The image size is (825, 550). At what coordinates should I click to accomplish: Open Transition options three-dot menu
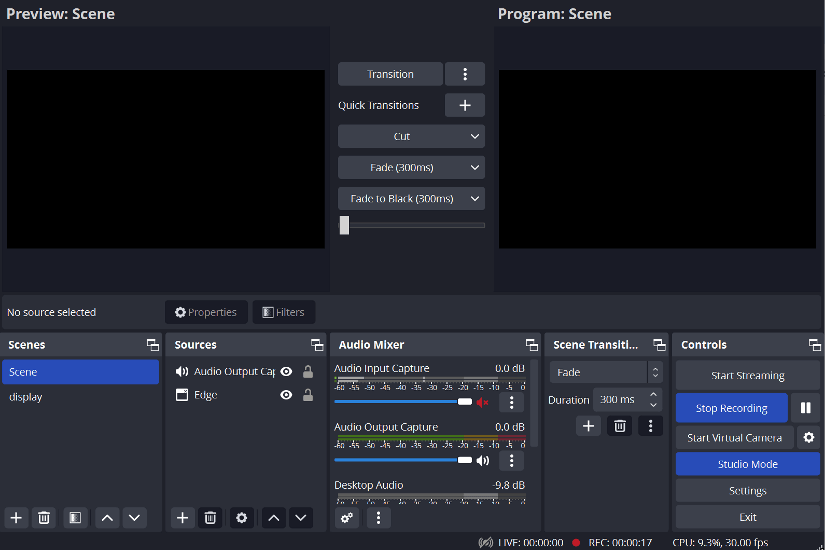pyautogui.click(x=465, y=74)
